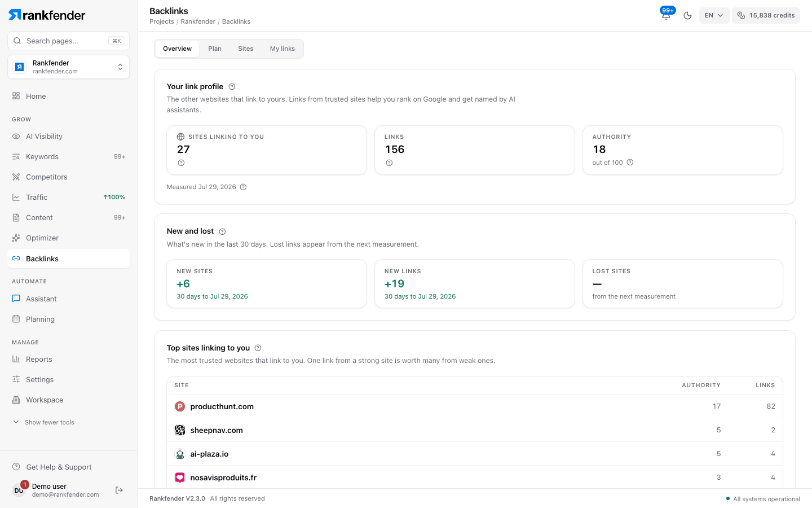Click the help icon next to Top sites linking to you
The width and height of the screenshot is (812, 508).
pos(258,348)
